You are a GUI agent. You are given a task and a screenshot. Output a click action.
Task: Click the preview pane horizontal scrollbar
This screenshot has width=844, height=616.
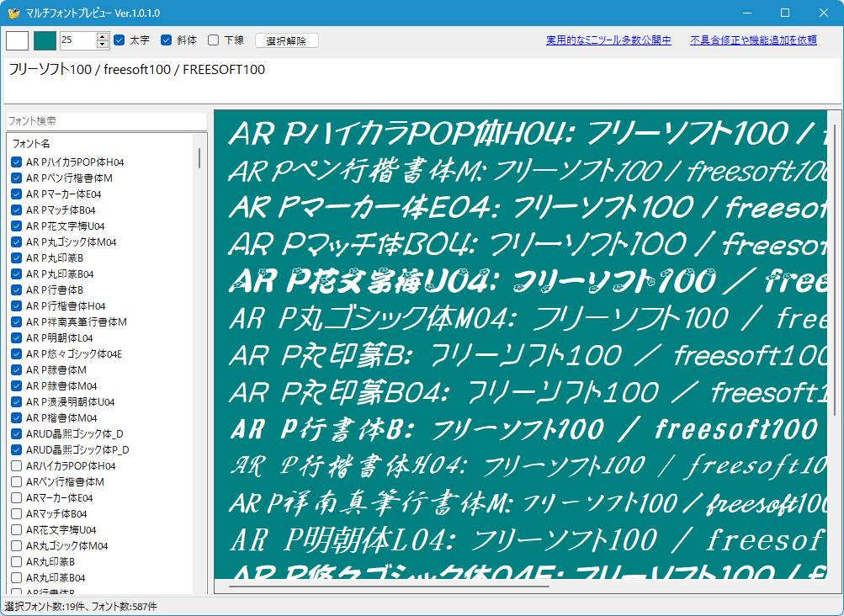(389, 587)
